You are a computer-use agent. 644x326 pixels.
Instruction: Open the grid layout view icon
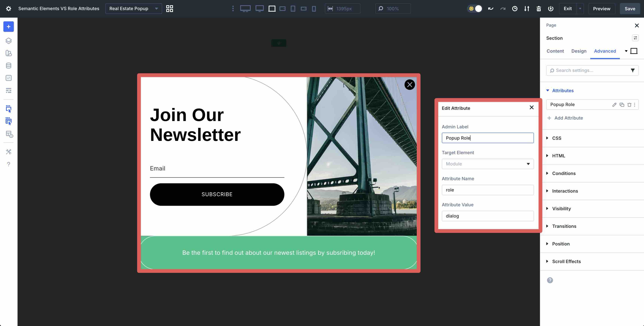click(x=169, y=8)
